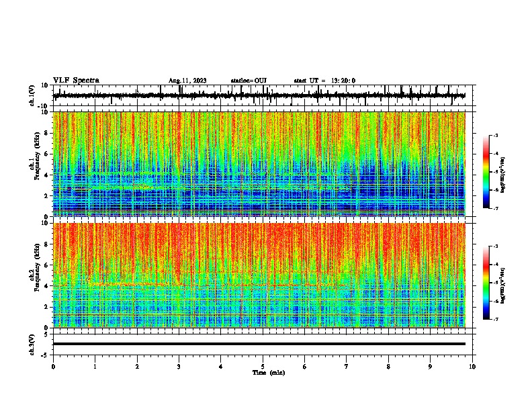Viewport: 532px width, 411px height.
Task: Click the "Time (min)" axis label
Action: pyautogui.click(x=269, y=373)
